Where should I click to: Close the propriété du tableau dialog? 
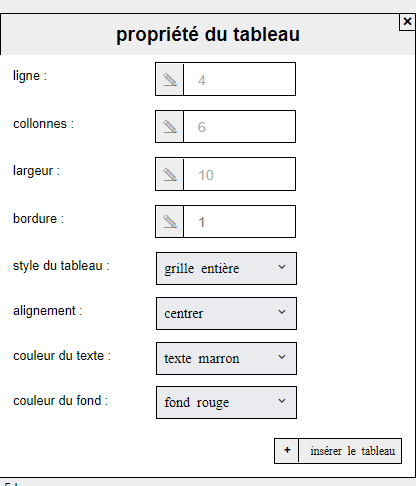[x=407, y=22]
